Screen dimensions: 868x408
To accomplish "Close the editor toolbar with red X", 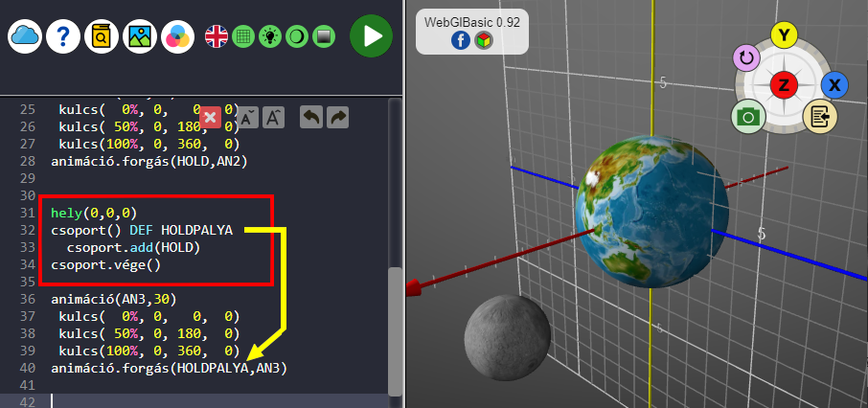I will click(211, 118).
